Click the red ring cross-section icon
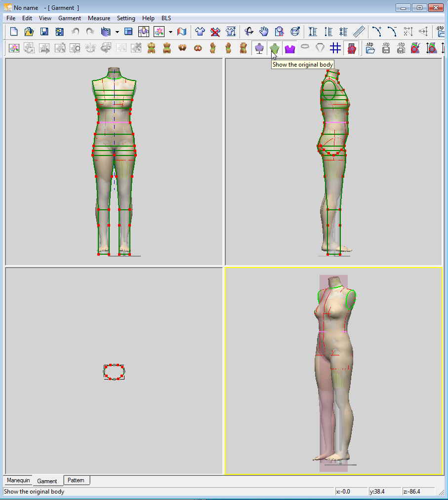448x500 pixels. point(198,48)
